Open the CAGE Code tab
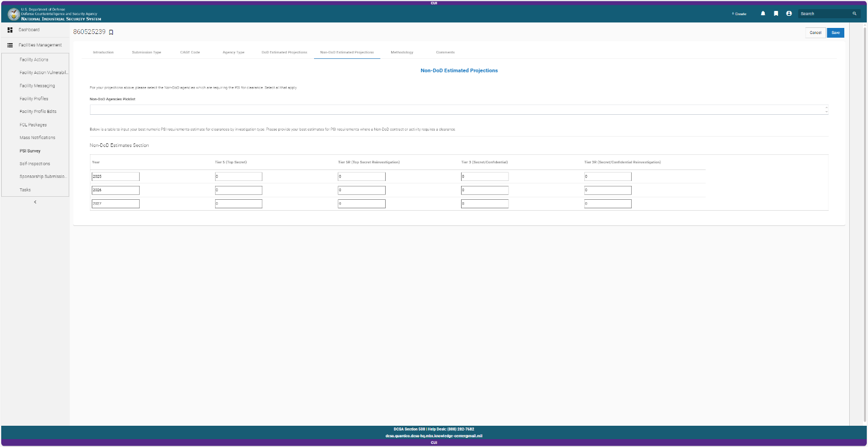Viewport: 868px width, 447px height. (x=190, y=52)
